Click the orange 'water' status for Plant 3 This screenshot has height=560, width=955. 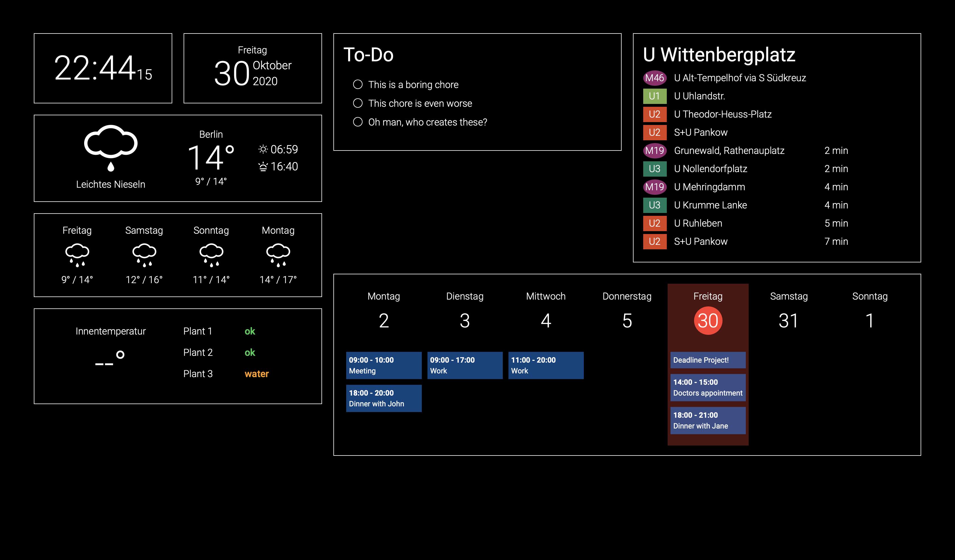pos(257,374)
